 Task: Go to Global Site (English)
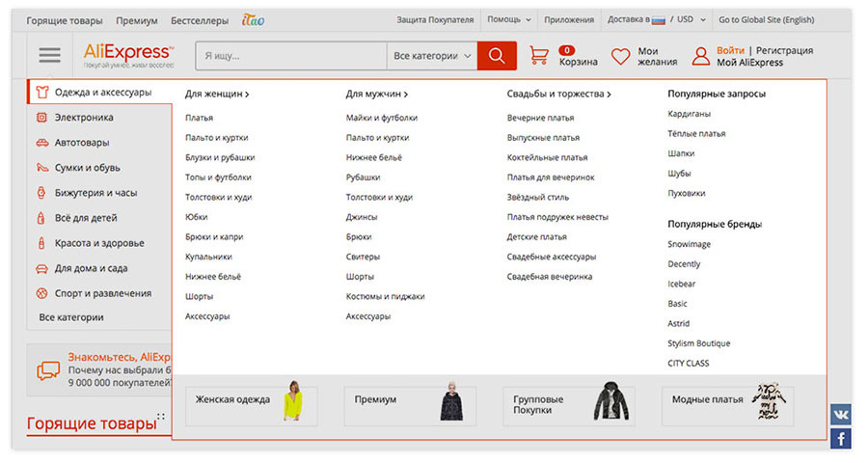766,19
